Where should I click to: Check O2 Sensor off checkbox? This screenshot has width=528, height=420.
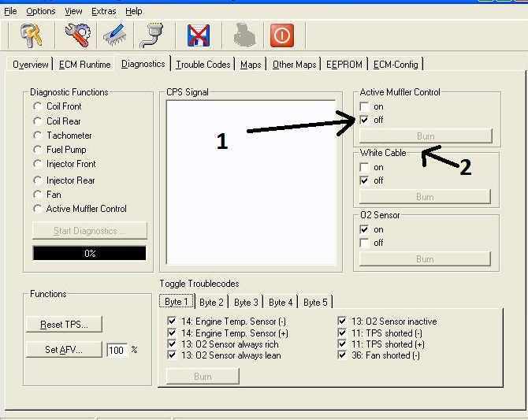click(364, 243)
